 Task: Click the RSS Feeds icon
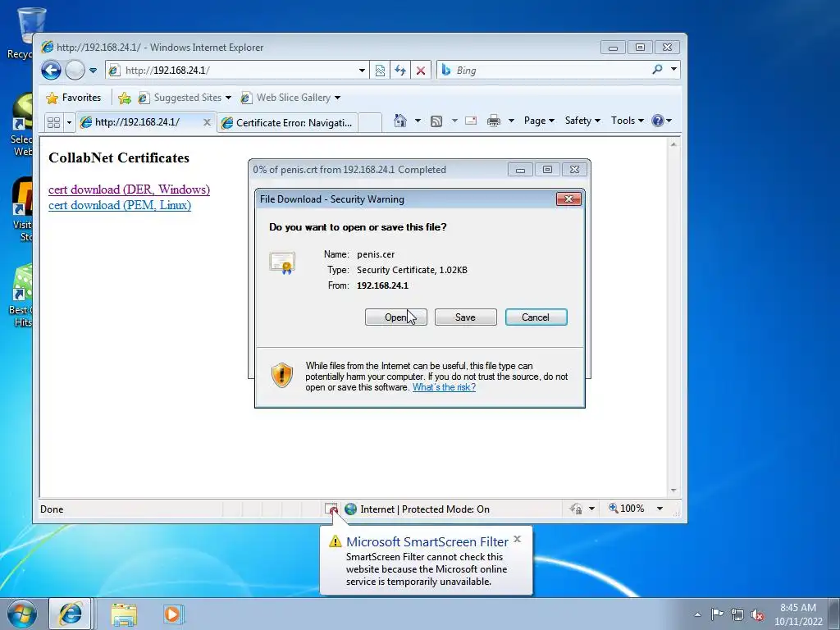(x=436, y=121)
